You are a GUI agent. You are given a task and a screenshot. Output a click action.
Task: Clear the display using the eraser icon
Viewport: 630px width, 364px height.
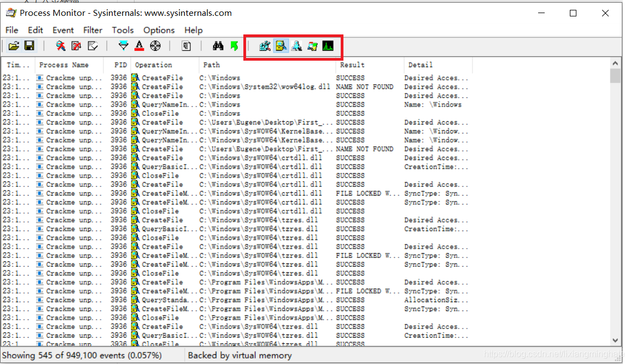92,46
